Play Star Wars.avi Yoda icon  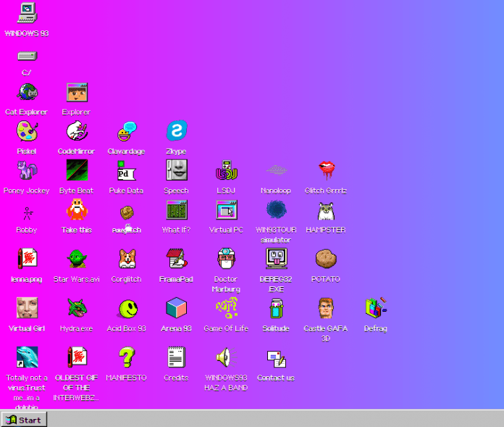pyautogui.click(x=77, y=259)
